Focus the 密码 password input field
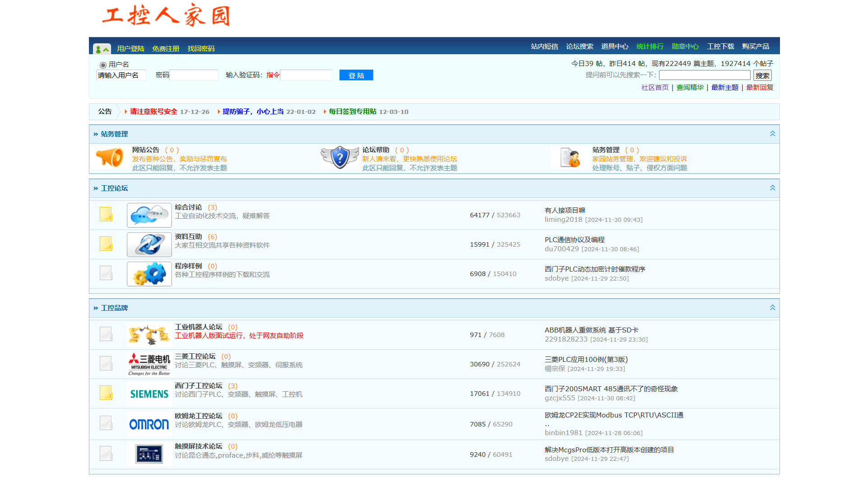Image resolution: width=868 pixels, height=478 pixels. coord(194,75)
